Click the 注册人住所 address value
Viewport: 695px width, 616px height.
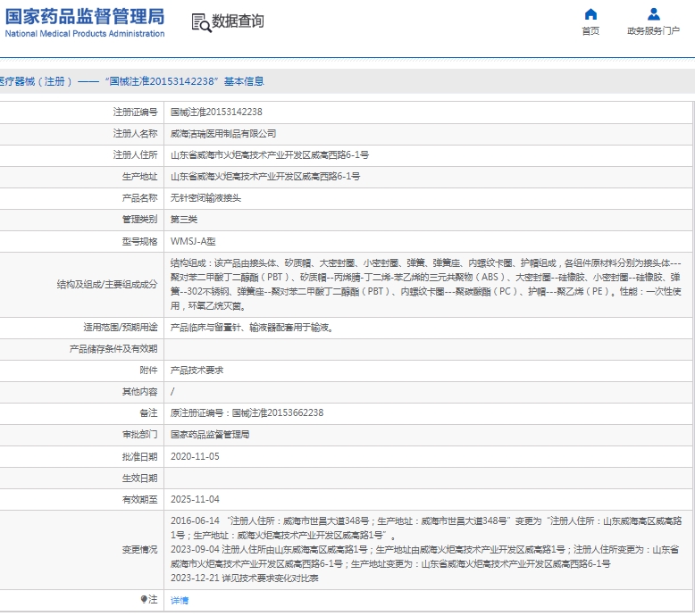(x=270, y=154)
